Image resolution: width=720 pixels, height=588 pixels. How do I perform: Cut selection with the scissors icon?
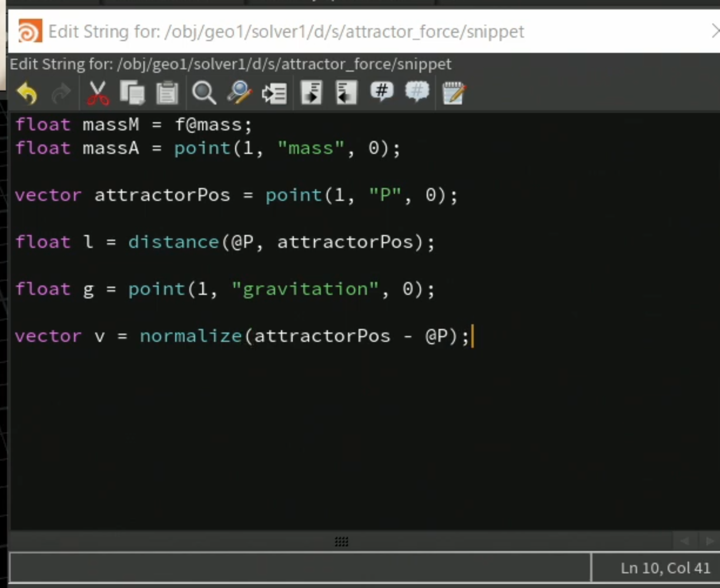pos(98,93)
